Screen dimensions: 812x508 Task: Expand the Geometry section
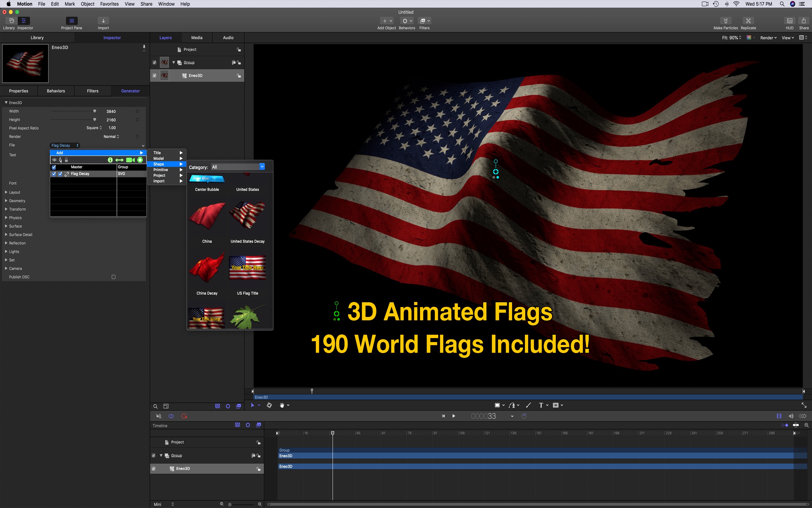point(6,201)
